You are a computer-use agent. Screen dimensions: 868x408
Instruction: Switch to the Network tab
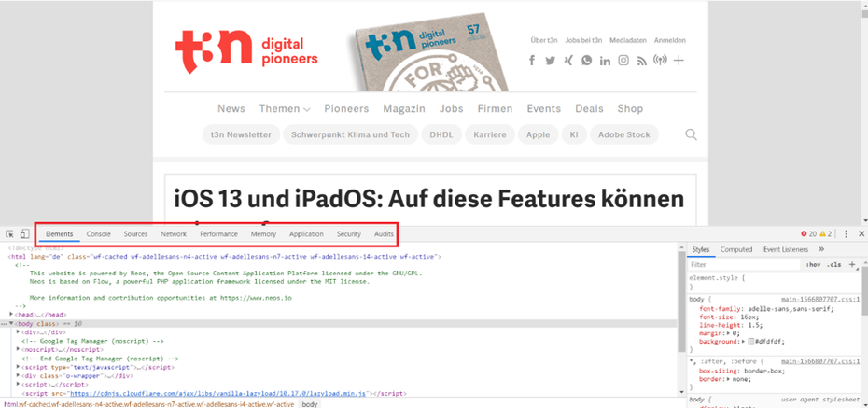pos(173,234)
